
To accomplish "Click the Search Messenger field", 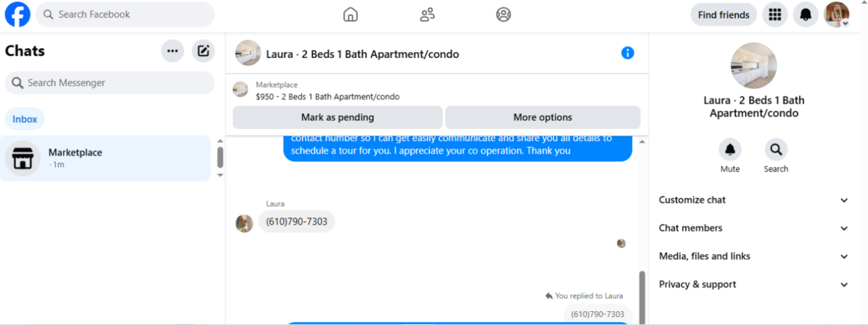I will tap(110, 83).
